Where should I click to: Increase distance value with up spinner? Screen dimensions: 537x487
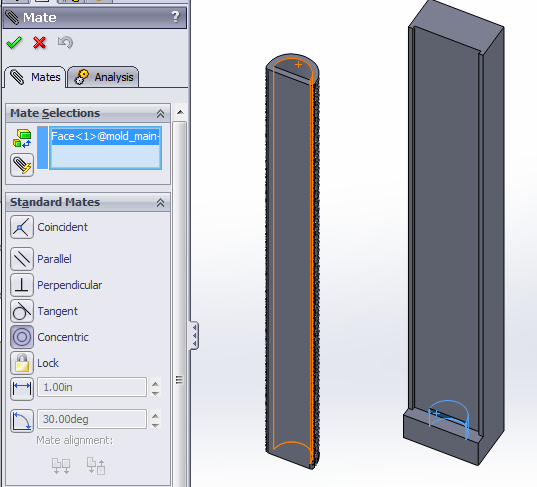click(x=155, y=384)
